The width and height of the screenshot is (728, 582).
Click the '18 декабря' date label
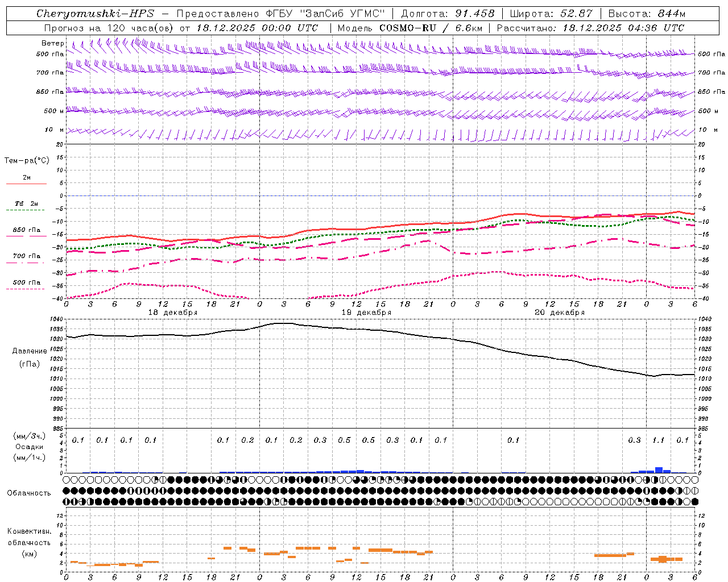click(x=173, y=313)
